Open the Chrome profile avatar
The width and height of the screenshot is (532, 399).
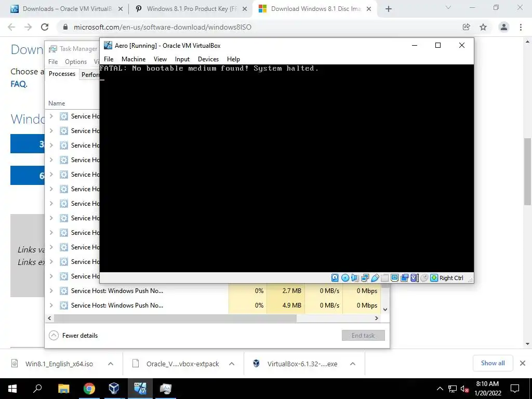tap(504, 27)
